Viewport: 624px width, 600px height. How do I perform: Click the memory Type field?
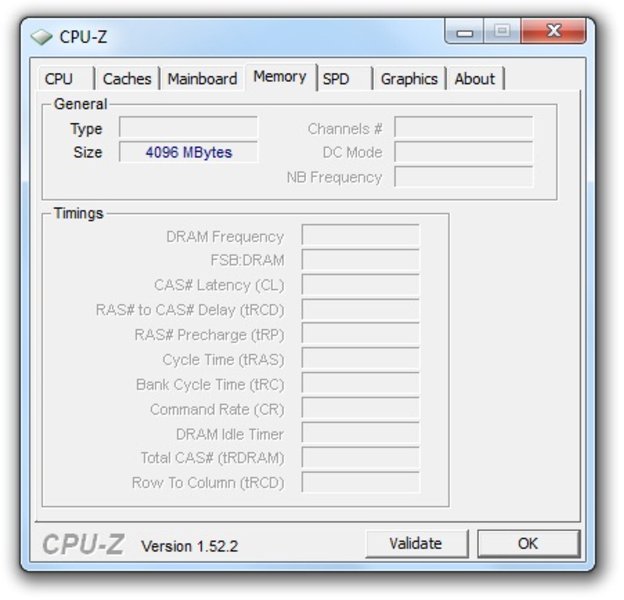click(x=188, y=127)
